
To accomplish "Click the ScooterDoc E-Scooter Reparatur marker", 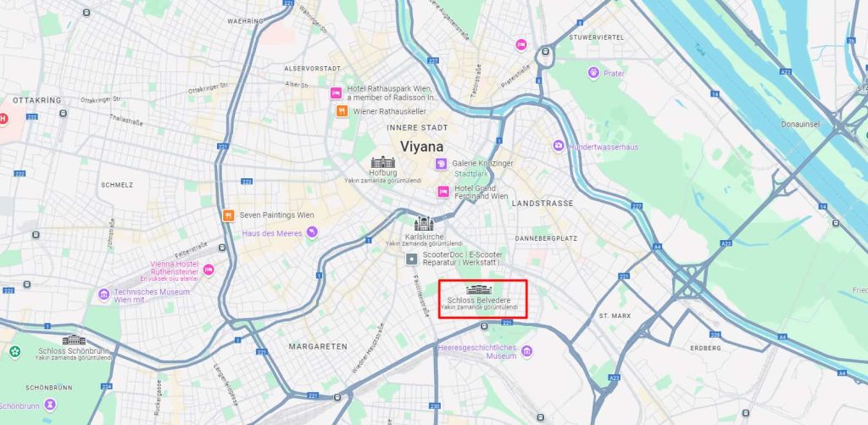I will pyautogui.click(x=411, y=259).
